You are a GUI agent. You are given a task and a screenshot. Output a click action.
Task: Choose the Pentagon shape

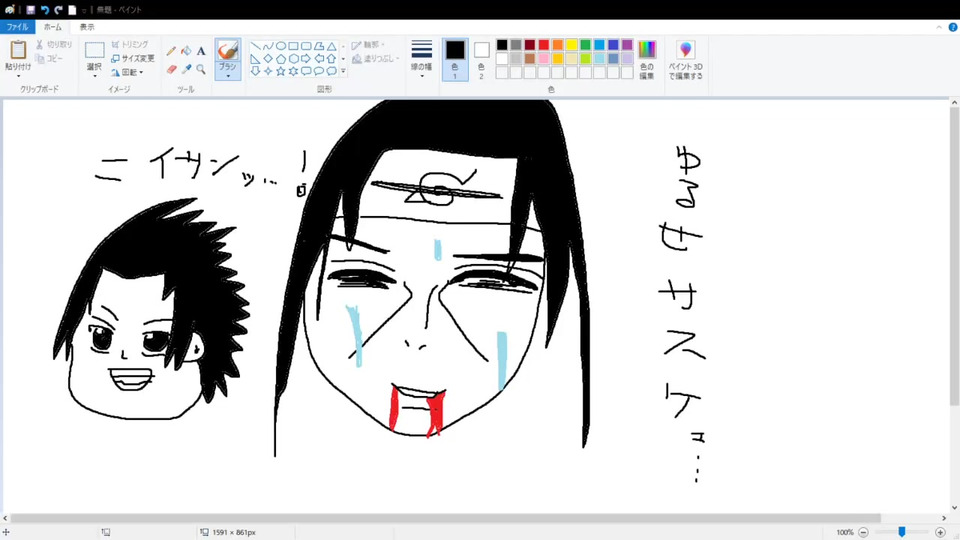[281, 59]
